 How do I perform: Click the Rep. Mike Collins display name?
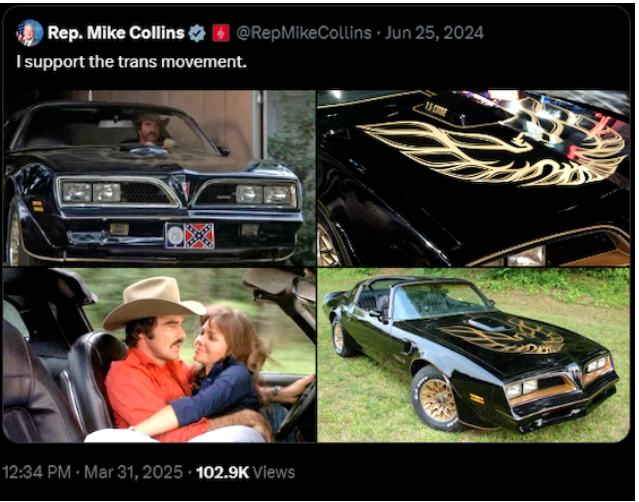point(116,33)
